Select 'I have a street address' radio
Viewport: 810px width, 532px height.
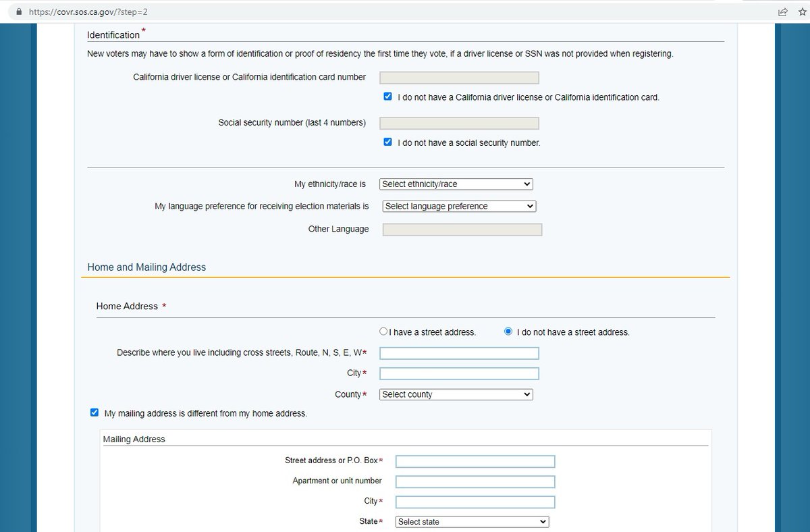coord(383,331)
